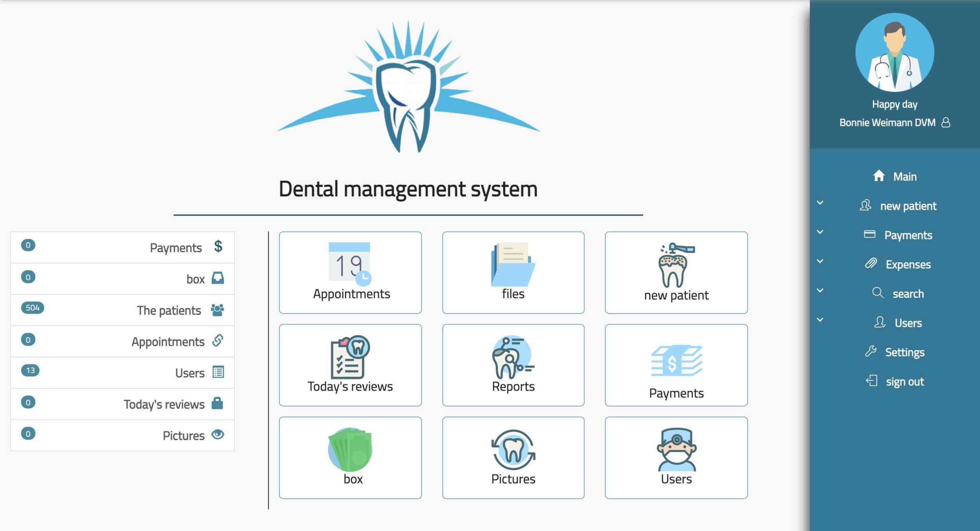Expand the new patient sidebar chevron
The image size is (980, 531).
tap(820, 203)
